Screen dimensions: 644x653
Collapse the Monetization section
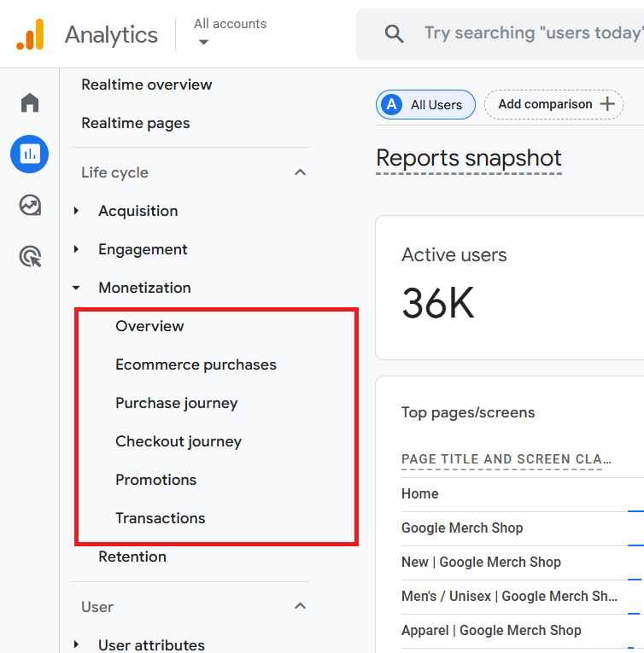tap(76, 289)
